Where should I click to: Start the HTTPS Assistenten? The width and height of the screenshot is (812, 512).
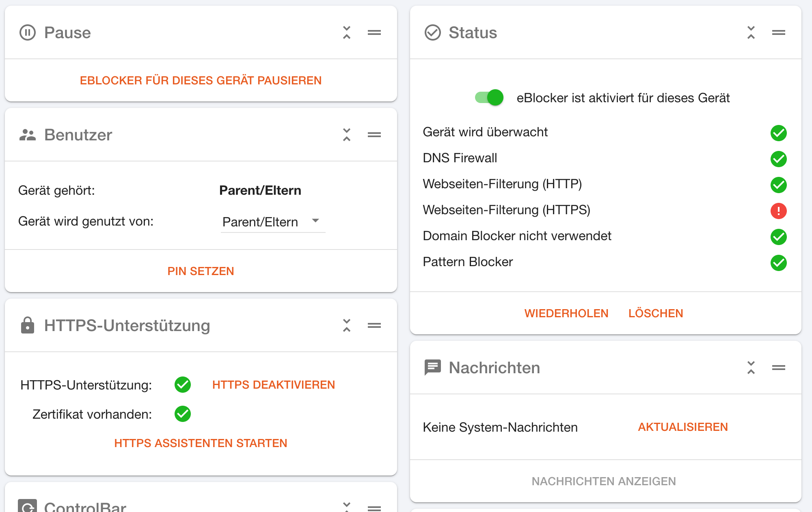click(x=201, y=443)
